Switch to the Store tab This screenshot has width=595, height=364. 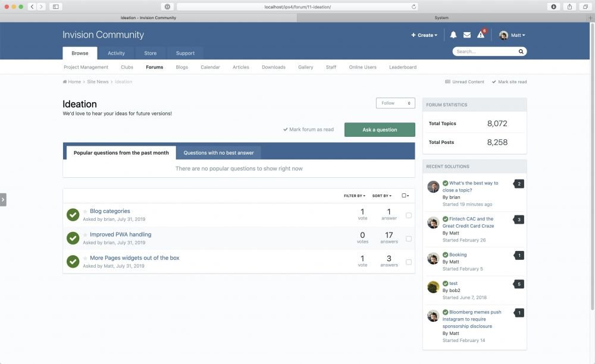(x=151, y=53)
